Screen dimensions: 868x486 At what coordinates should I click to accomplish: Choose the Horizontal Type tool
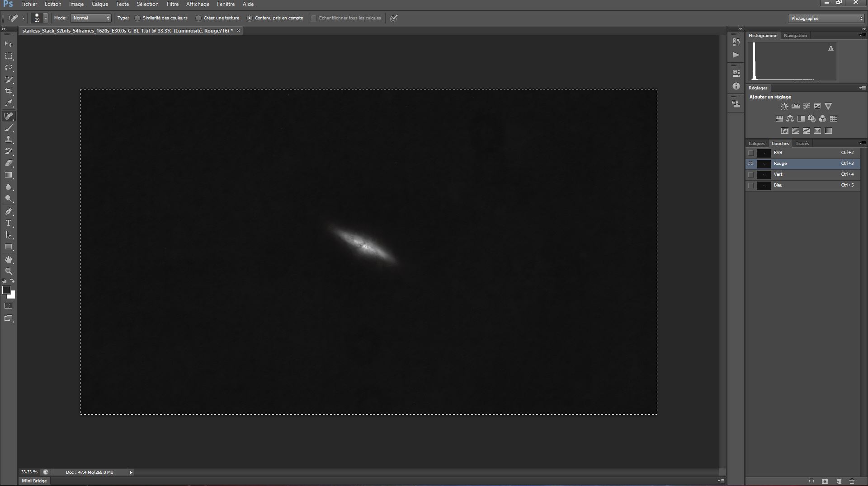point(9,223)
